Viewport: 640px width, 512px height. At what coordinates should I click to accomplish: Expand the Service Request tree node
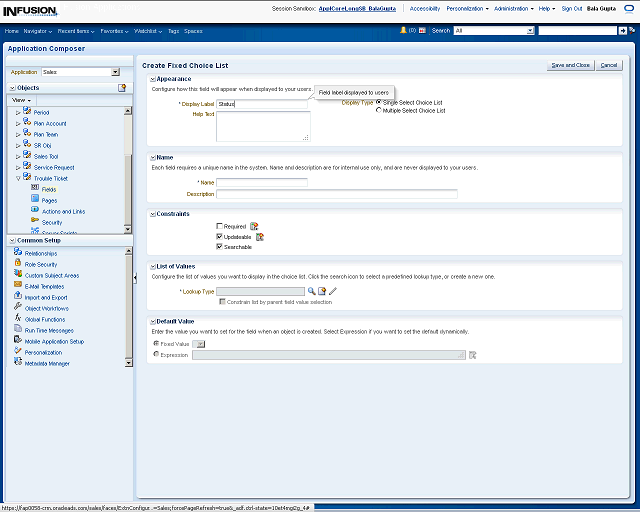(x=18, y=167)
